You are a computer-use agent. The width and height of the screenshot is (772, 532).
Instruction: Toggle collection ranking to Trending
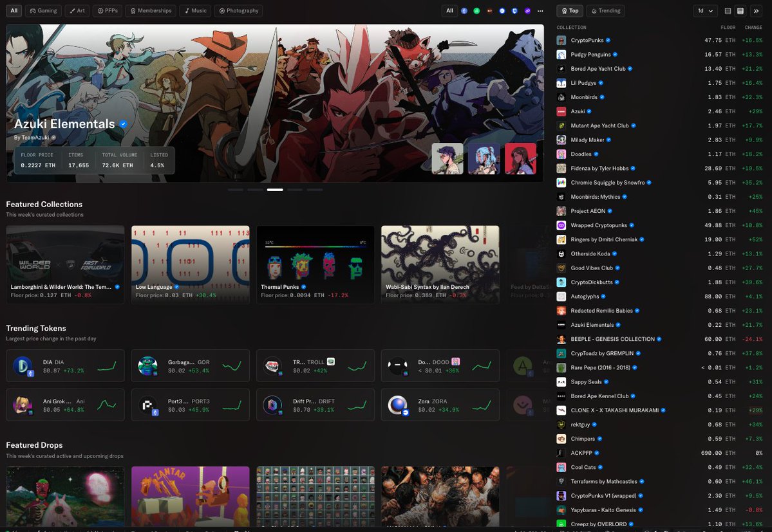pos(606,11)
